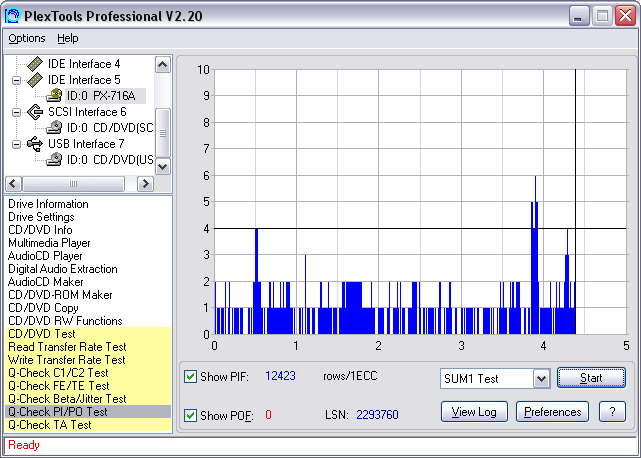Open CD/DVD RW Functions
Image resolution: width=641 pixels, height=458 pixels.
65,321
